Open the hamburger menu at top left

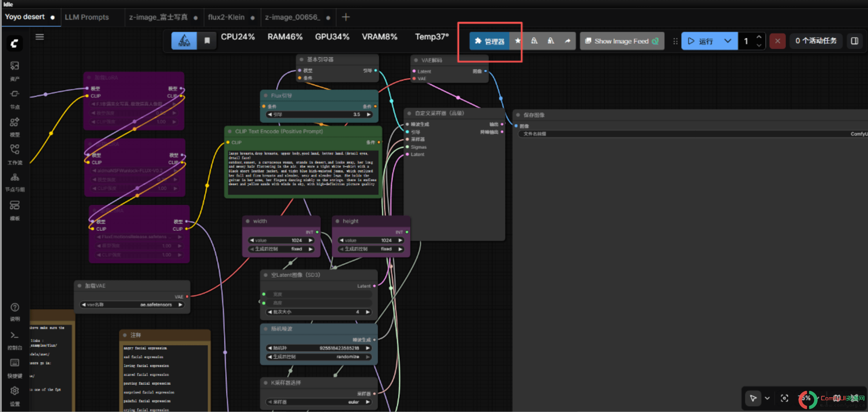(x=40, y=37)
